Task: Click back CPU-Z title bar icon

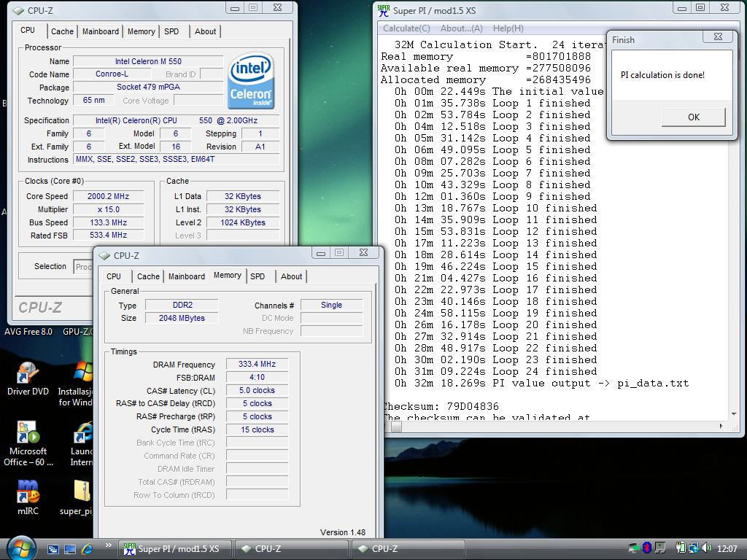Action: (x=18, y=10)
